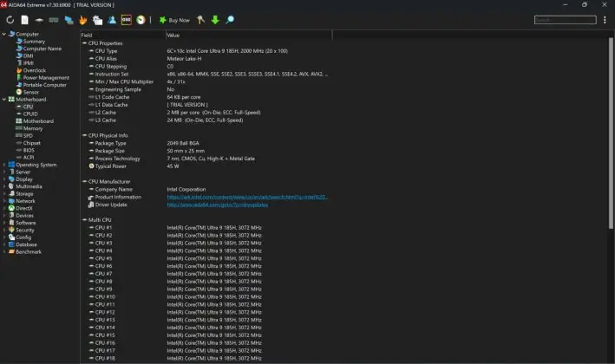Select the Sensor tree item
This screenshot has height=364, width=615.
pyautogui.click(x=31, y=92)
